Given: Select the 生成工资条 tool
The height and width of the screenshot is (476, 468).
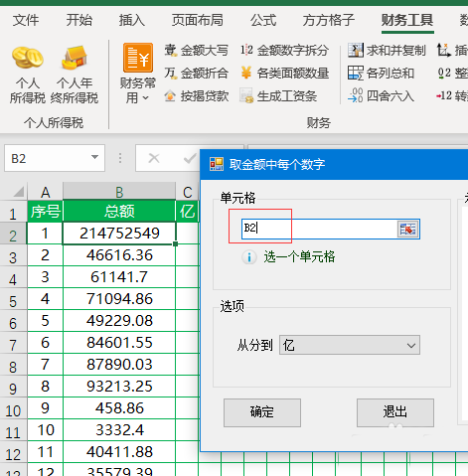Looking at the screenshot, I should tap(278, 96).
